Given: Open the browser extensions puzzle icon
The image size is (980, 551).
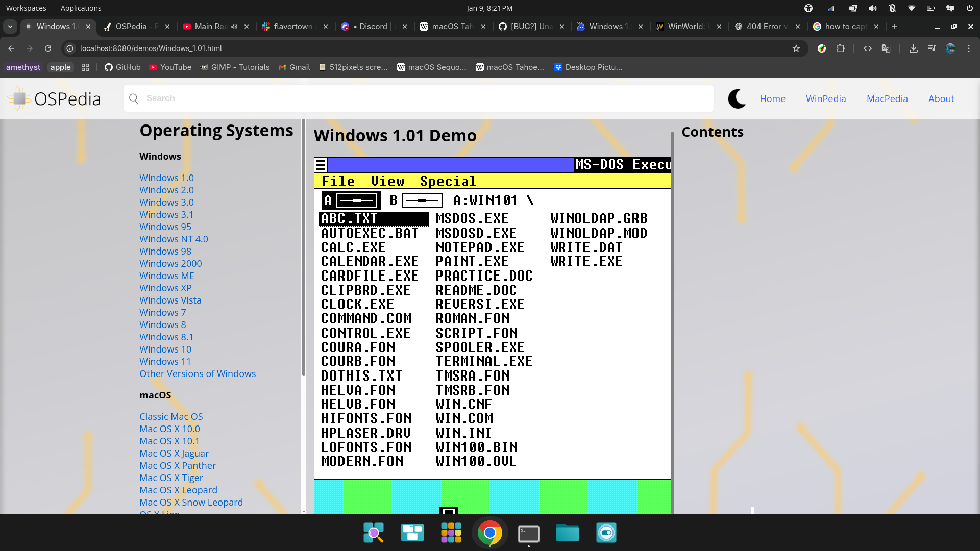Looking at the screenshot, I should tap(840, 48).
